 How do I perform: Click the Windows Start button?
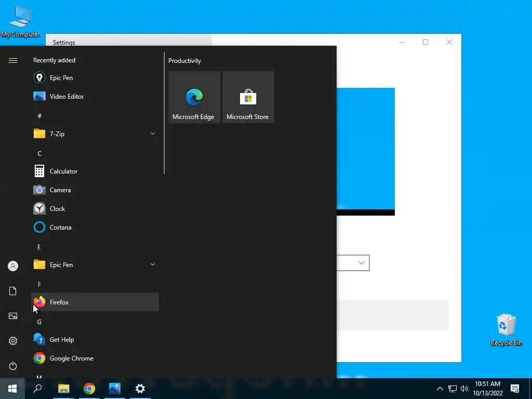pos(12,389)
